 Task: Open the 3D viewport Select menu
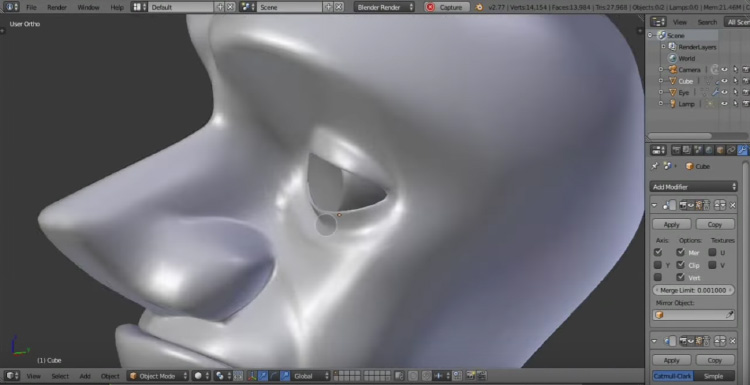pyautogui.click(x=60, y=376)
